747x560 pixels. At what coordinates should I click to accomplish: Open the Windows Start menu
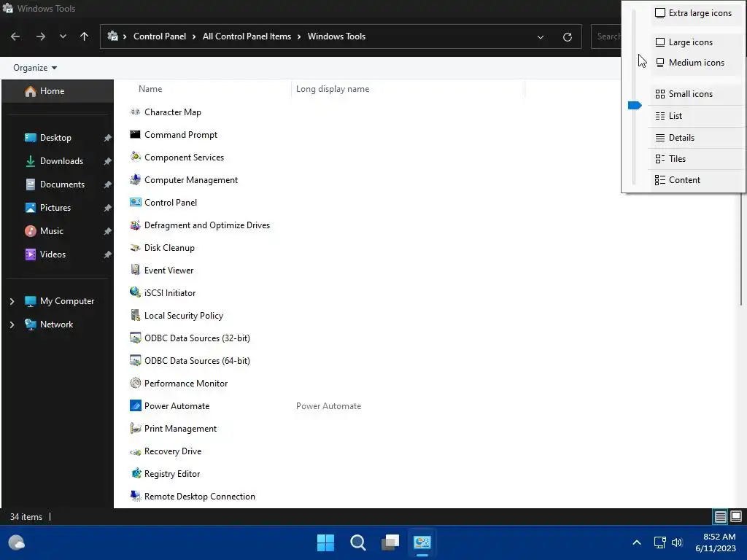pos(326,542)
